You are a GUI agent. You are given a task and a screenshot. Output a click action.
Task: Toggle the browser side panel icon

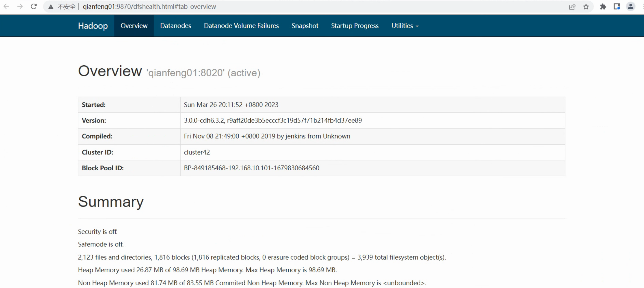click(x=617, y=7)
